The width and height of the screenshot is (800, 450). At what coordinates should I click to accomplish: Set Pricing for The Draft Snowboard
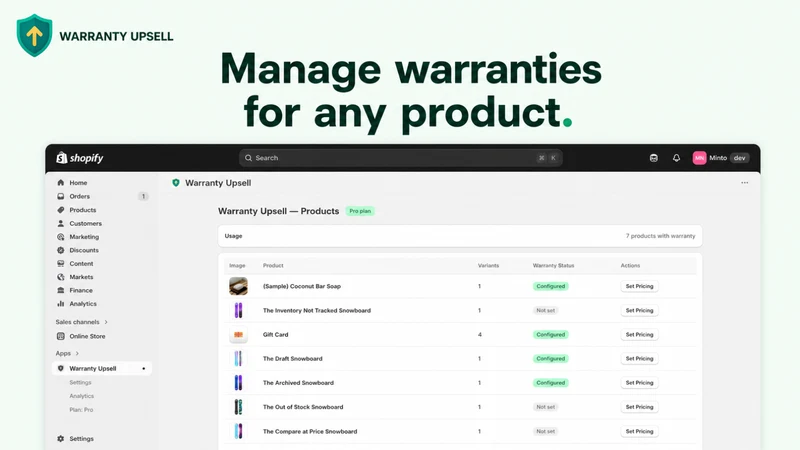(639, 359)
